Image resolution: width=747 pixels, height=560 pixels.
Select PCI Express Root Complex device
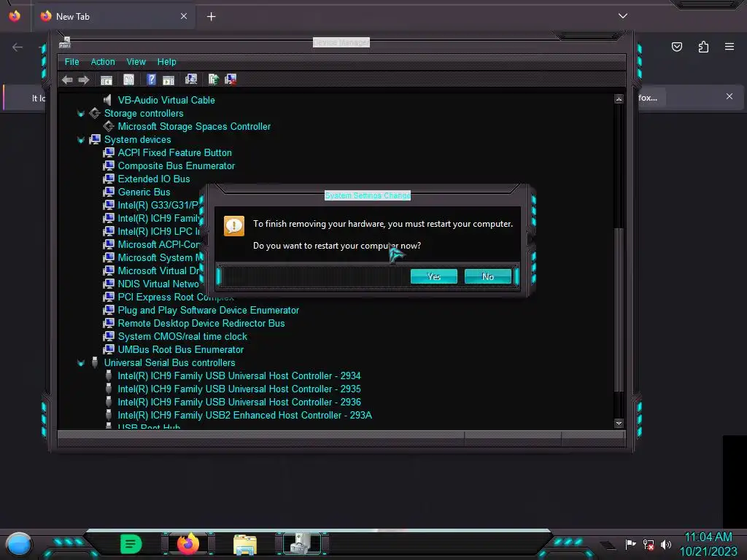(176, 297)
